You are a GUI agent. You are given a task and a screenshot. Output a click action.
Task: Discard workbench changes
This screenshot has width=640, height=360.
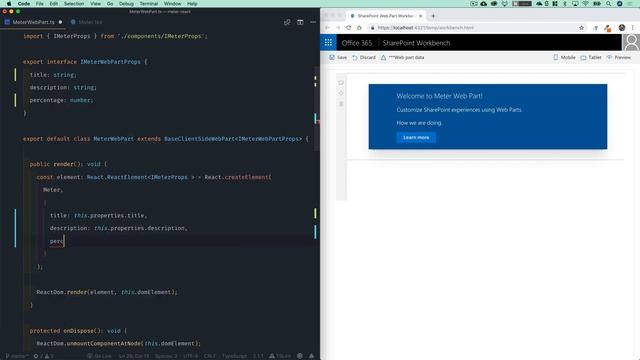364,58
